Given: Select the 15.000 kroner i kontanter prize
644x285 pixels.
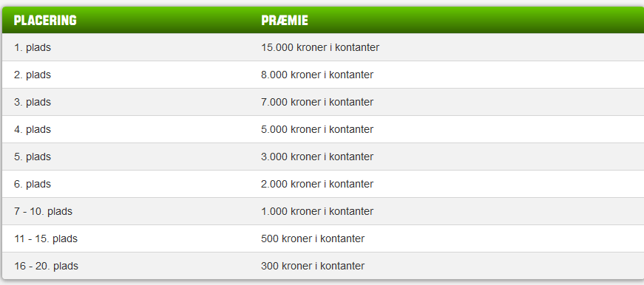Looking at the screenshot, I should [x=320, y=47].
